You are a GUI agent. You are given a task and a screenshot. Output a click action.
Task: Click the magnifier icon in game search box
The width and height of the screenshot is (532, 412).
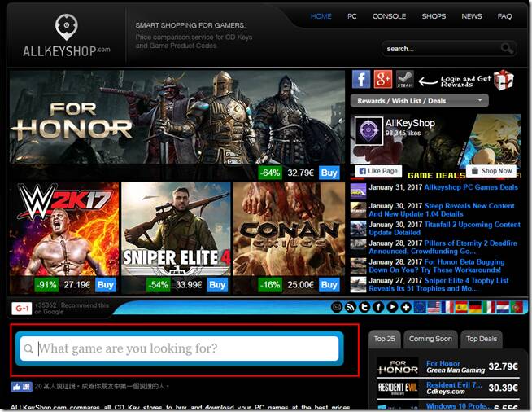[x=28, y=348]
